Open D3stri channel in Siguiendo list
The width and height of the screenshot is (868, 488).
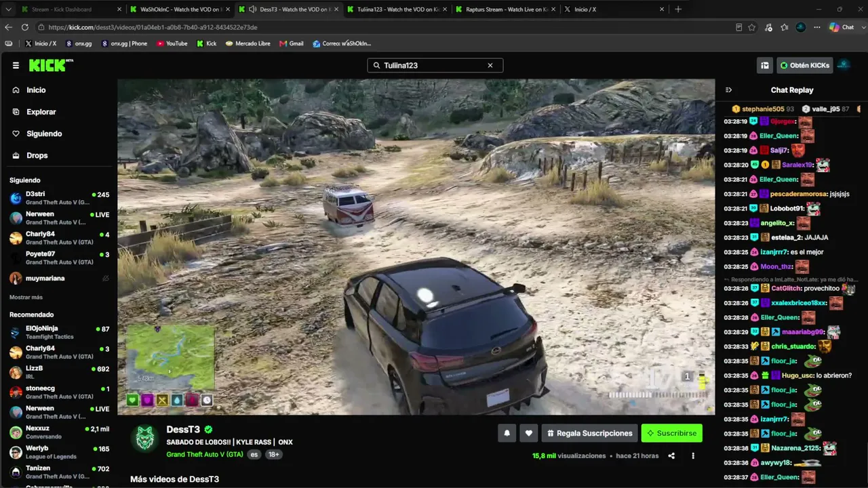coord(59,198)
